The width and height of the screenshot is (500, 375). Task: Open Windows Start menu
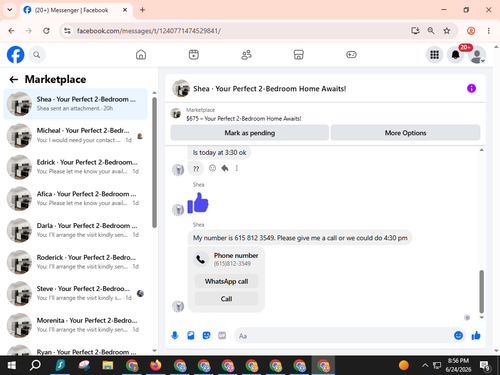click(x=12, y=365)
